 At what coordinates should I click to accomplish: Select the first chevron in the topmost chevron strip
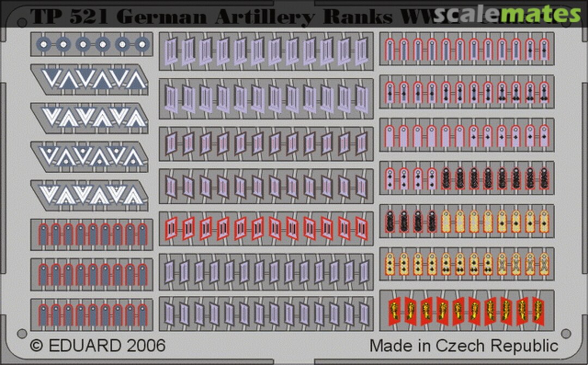click(52, 80)
